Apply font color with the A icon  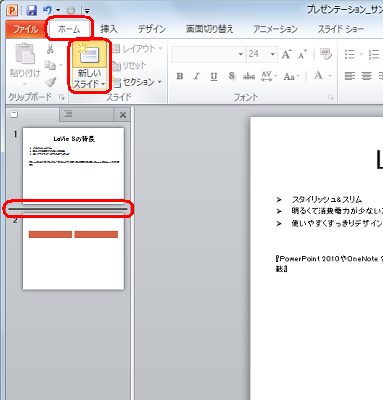click(x=318, y=76)
